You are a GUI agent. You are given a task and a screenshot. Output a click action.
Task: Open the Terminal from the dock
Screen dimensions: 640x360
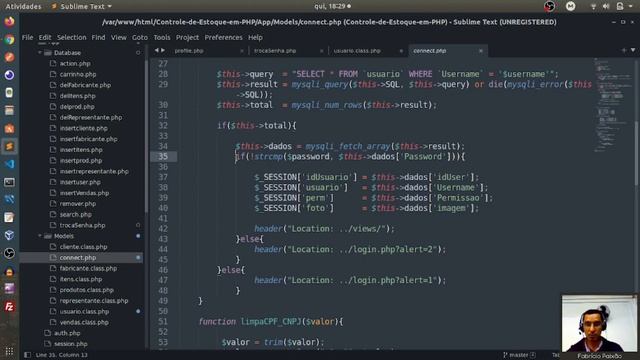point(9,182)
